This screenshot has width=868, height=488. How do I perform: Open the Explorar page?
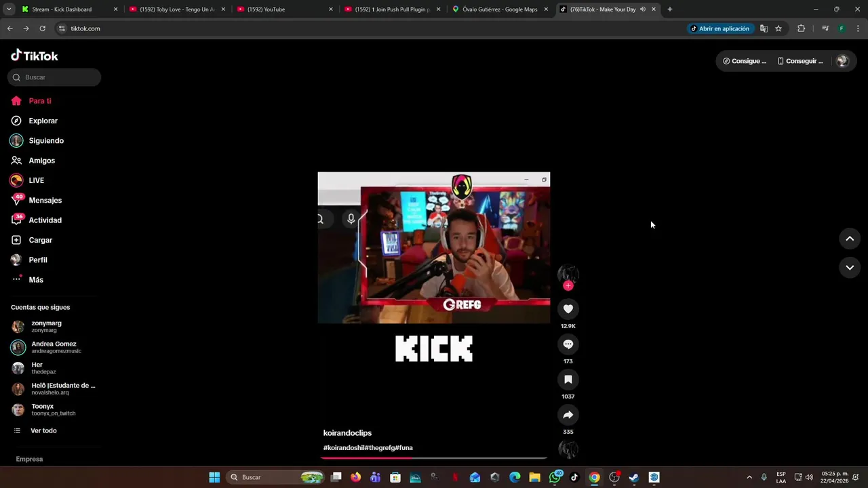pyautogui.click(x=34, y=121)
